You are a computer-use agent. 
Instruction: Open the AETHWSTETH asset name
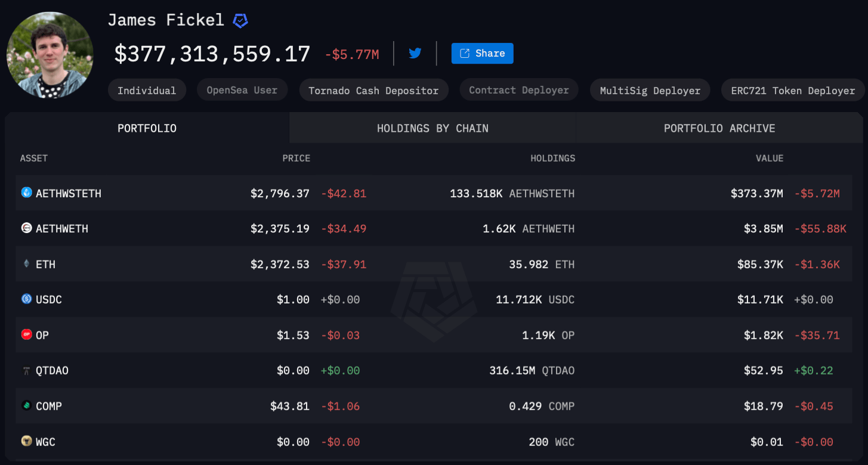coord(69,193)
